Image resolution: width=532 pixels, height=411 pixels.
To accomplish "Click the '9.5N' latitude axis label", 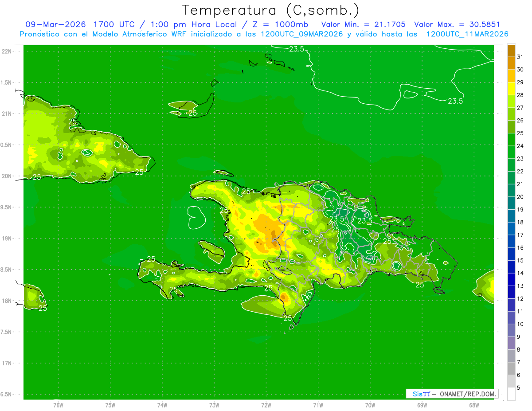I will pyautogui.click(x=7, y=207).
